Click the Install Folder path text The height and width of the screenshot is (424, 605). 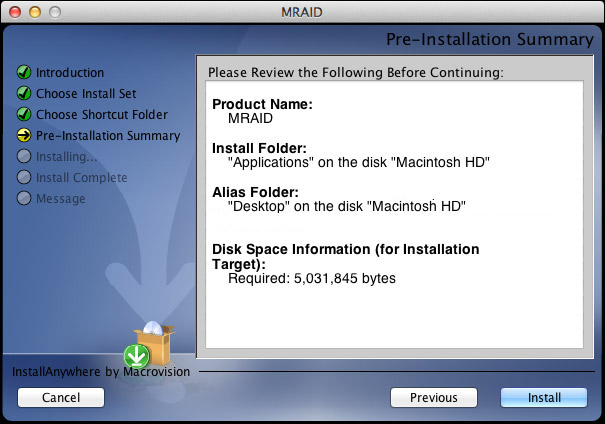358,162
